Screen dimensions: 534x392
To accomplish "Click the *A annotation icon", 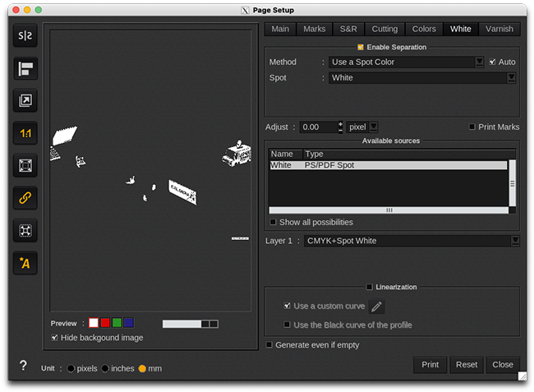I will (x=25, y=263).
